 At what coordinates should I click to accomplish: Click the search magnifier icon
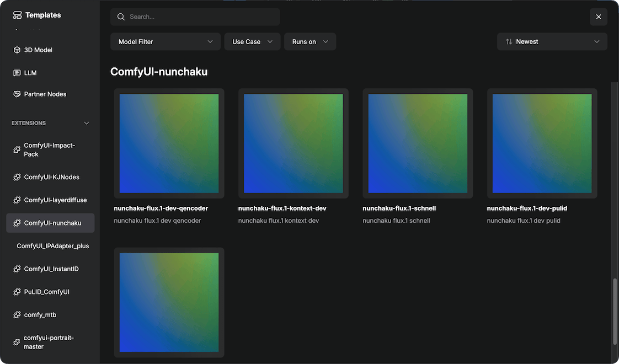(121, 17)
